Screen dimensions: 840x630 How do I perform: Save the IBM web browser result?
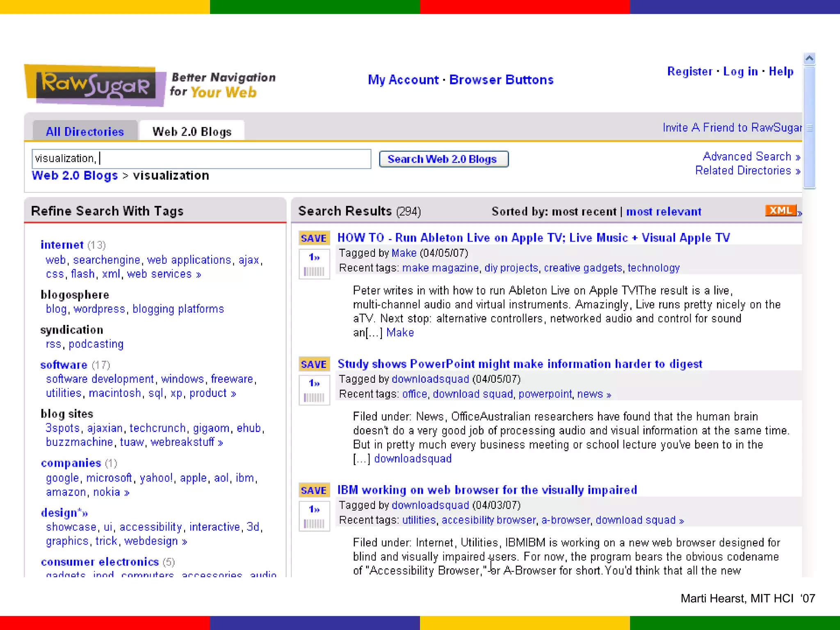coord(314,490)
